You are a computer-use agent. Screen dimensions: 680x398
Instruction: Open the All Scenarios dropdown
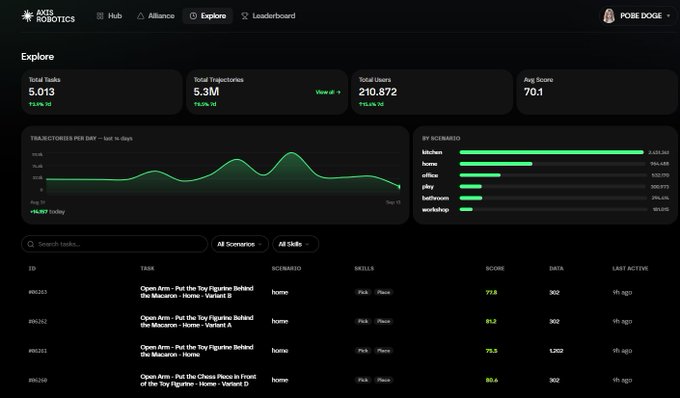pyautogui.click(x=240, y=244)
